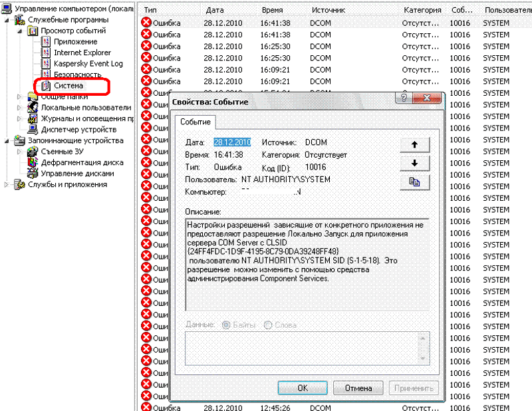The image size is (532, 411).
Task: Click error icon of first 16:25:30 row
Action: pos(146,46)
